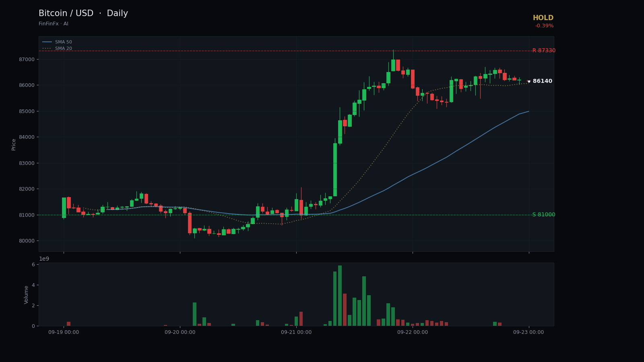Click the 85000 price axis tick
The height and width of the screenshot is (362, 644).
[27, 111]
